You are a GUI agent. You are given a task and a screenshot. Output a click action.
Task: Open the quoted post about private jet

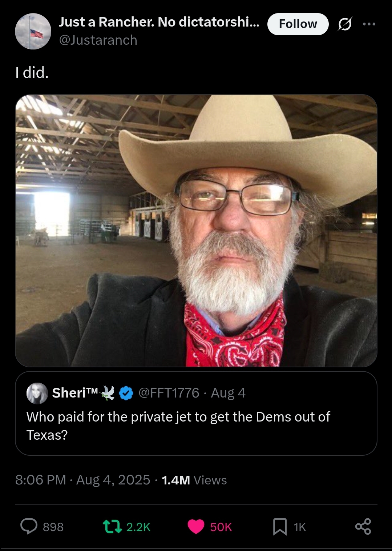(196, 413)
